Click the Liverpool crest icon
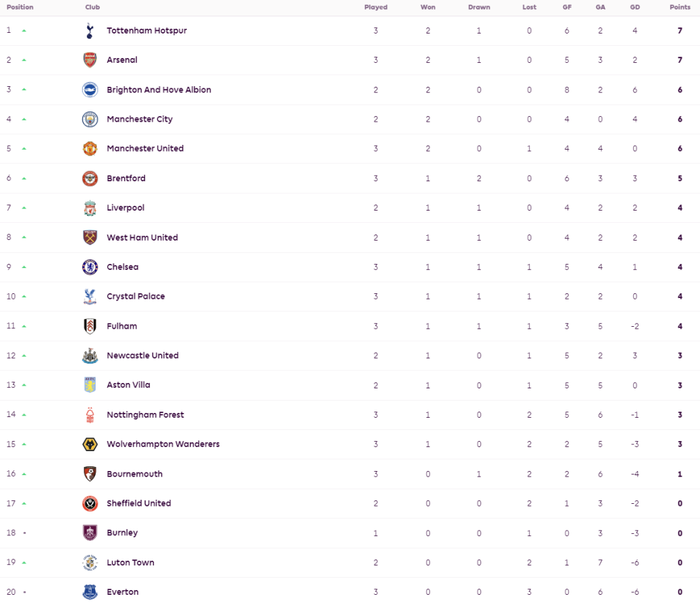700x603 pixels. point(90,208)
